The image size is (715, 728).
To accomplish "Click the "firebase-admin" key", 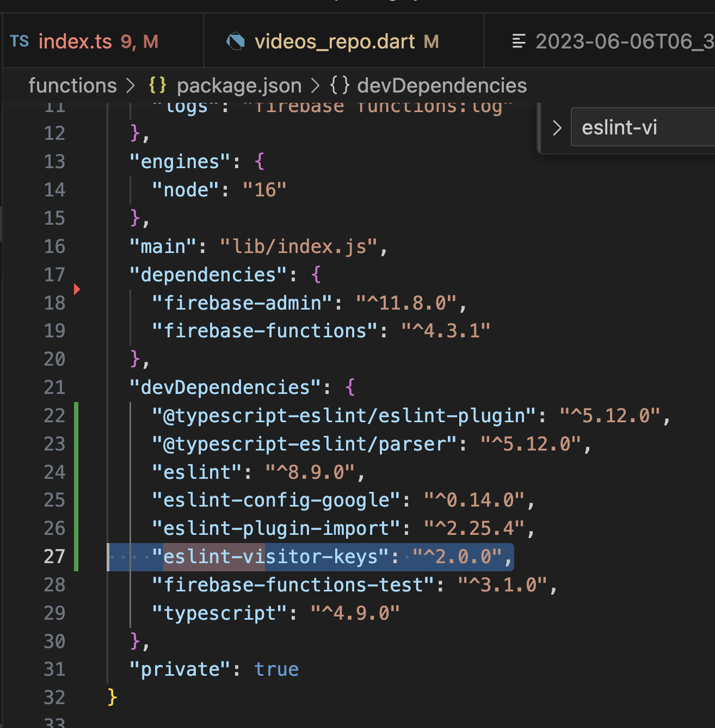I will tap(243, 303).
